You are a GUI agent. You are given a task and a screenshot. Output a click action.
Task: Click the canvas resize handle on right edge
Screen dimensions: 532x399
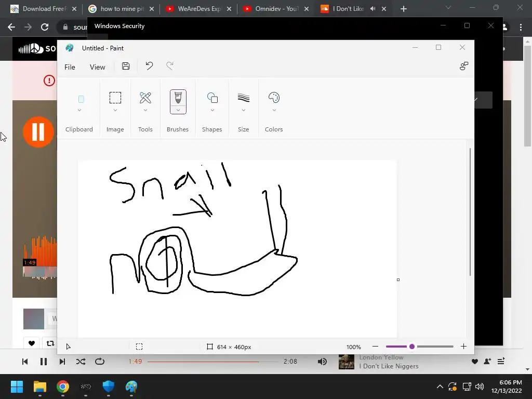click(398, 280)
